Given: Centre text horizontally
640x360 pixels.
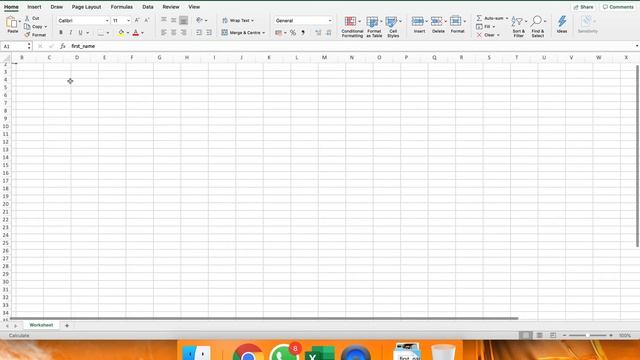Looking at the screenshot, I should pyautogui.click(x=173, y=33).
